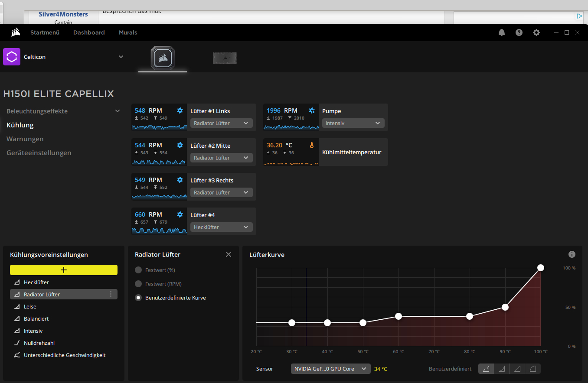Open the Warnungen section

point(25,139)
